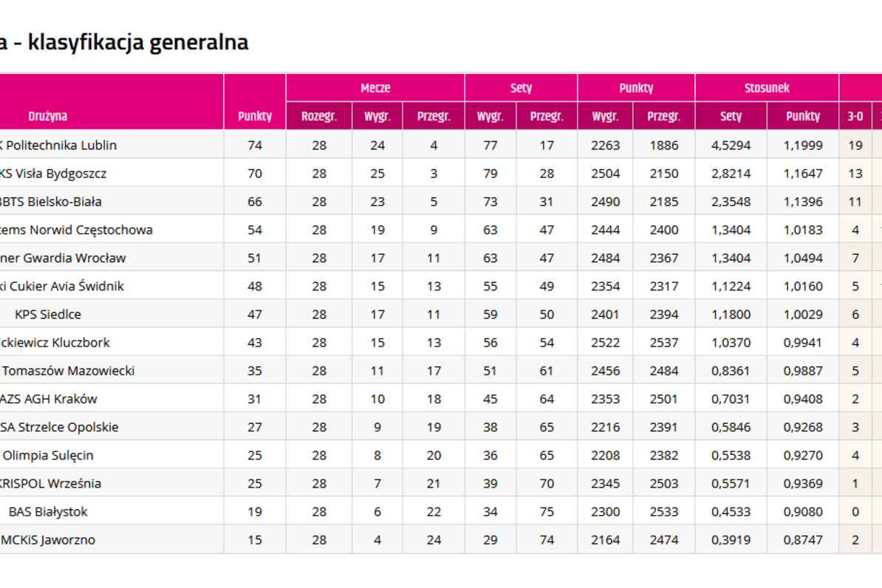Open Olimpia Sulęcin team page
This screenshot has height=588, width=882.
pos(48,455)
